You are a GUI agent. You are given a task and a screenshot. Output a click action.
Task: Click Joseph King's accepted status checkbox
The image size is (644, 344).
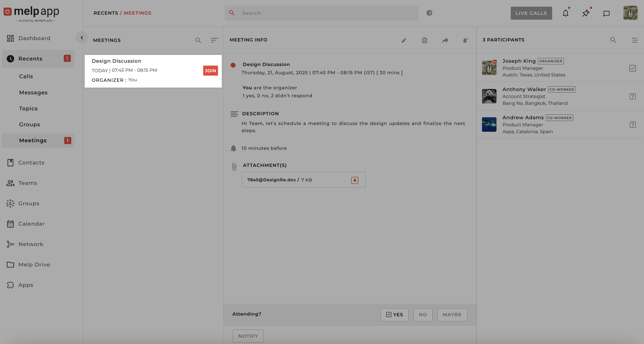(x=632, y=68)
